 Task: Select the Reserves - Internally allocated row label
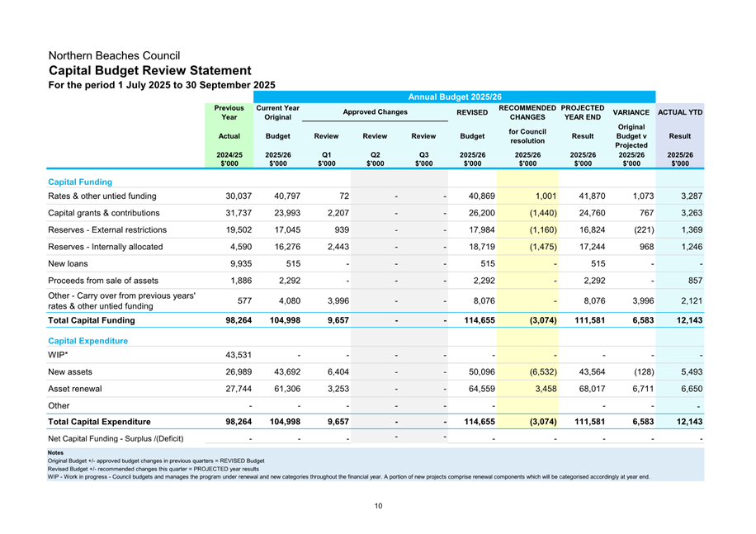click(106, 247)
